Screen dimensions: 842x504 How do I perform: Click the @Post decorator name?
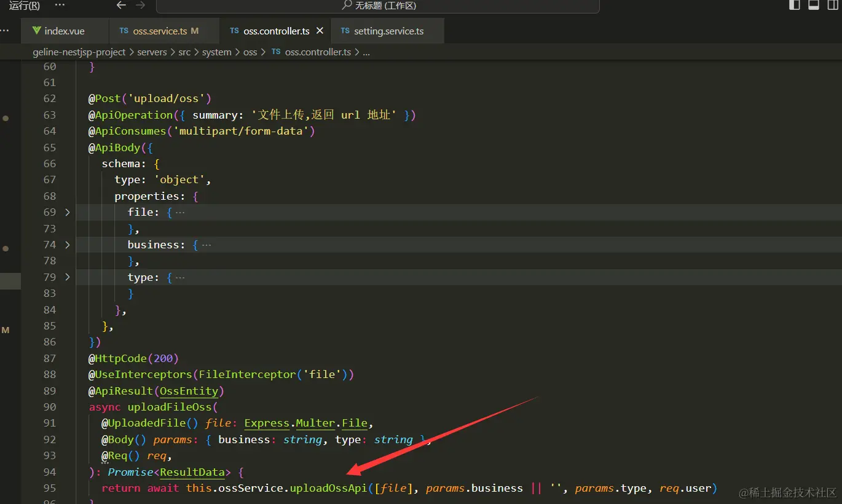pyautogui.click(x=105, y=98)
